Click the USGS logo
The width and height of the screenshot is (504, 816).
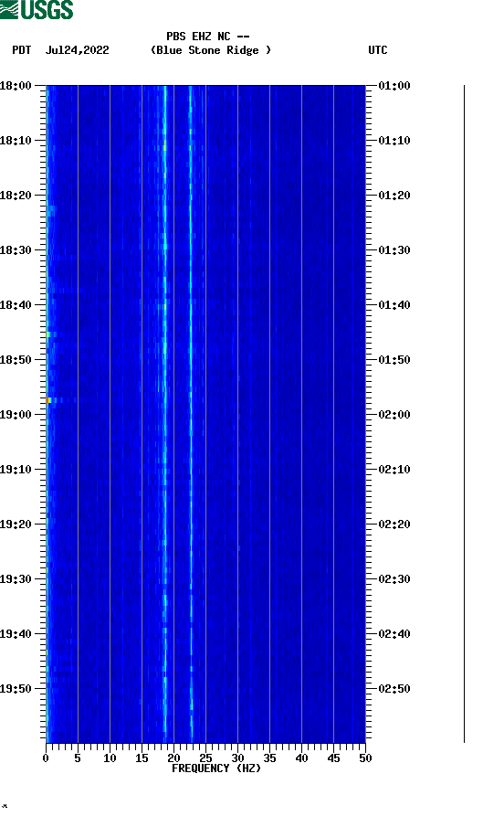[37, 9]
